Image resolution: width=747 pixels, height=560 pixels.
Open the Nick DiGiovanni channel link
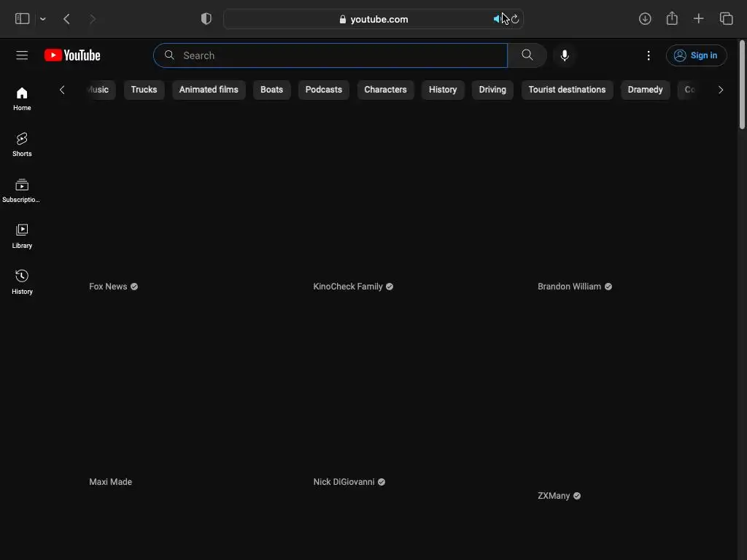(x=344, y=481)
